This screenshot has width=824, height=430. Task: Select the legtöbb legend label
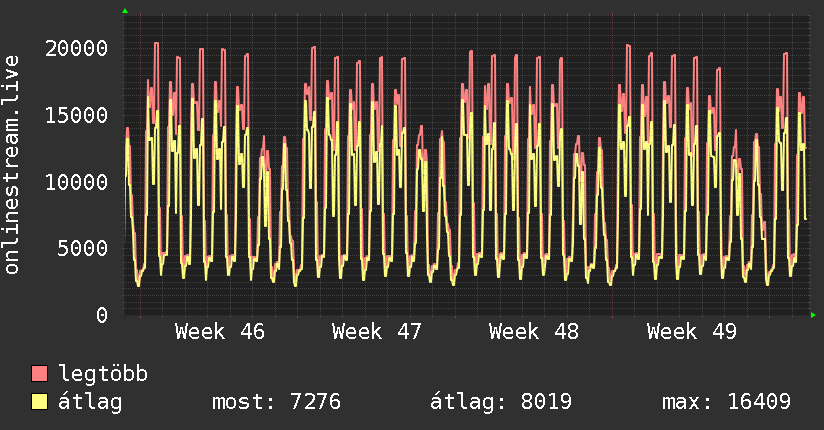tap(104, 374)
